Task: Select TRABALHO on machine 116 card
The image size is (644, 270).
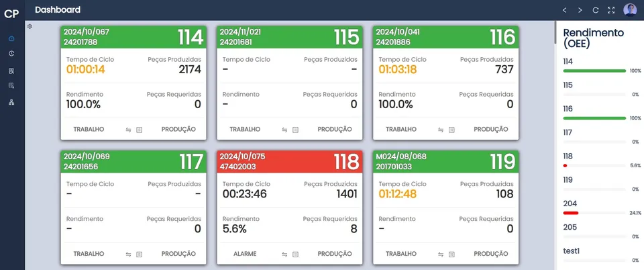Action: pos(401,129)
